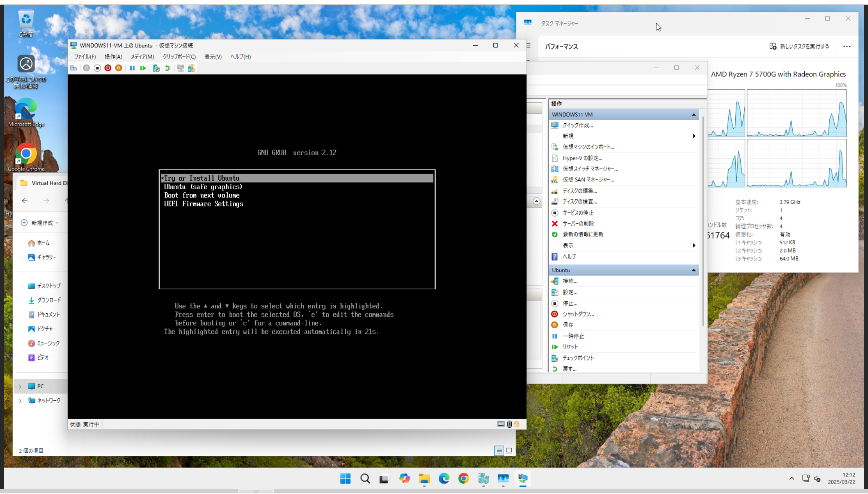
Task: Collapse the Ubuntu actions section
Action: click(x=693, y=270)
